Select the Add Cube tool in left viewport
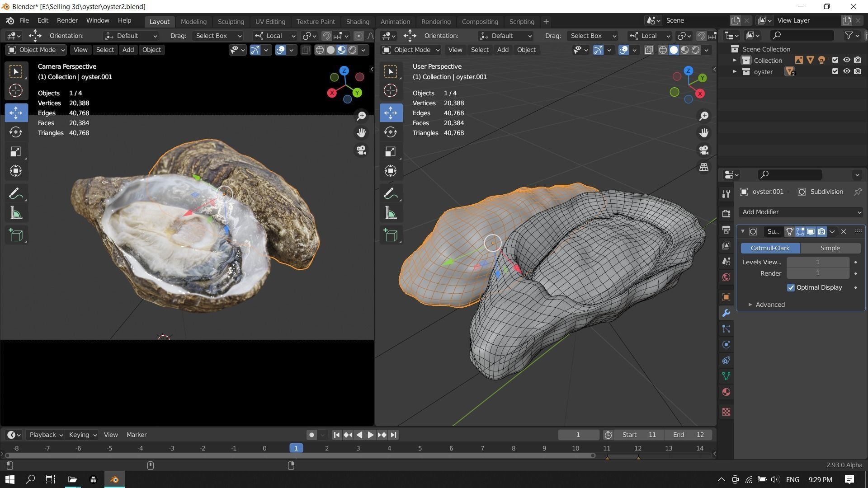 [x=16, y=235]
